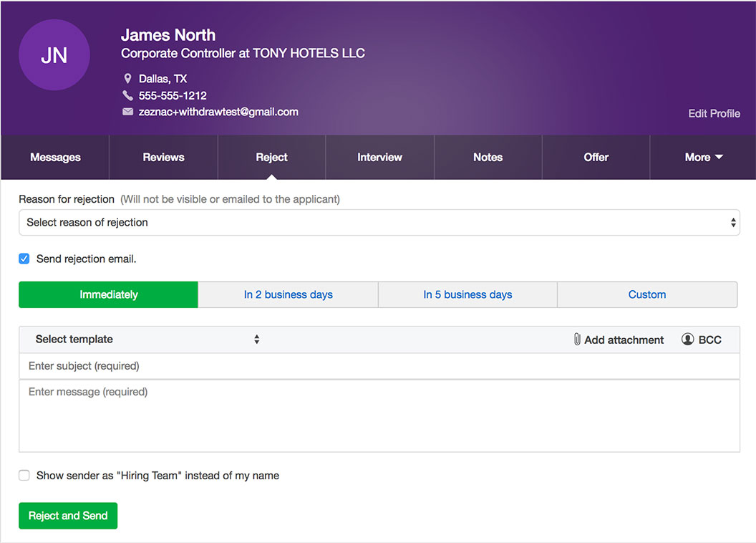Open the Select template dropdown
The height and width of the screenshot is (543, 756).
point(147,340)
